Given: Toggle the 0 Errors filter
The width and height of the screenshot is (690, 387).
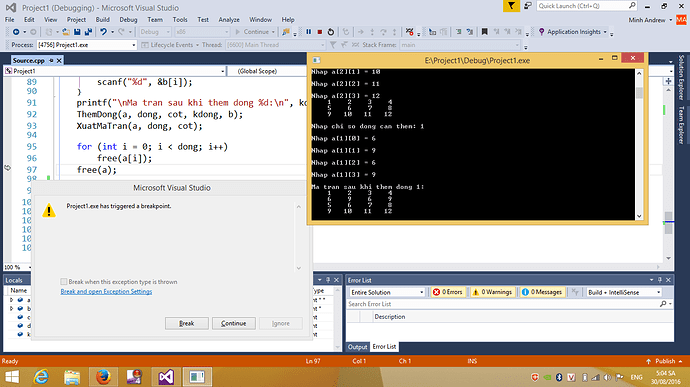Looking at the screenshot, I should click(448, 292).
